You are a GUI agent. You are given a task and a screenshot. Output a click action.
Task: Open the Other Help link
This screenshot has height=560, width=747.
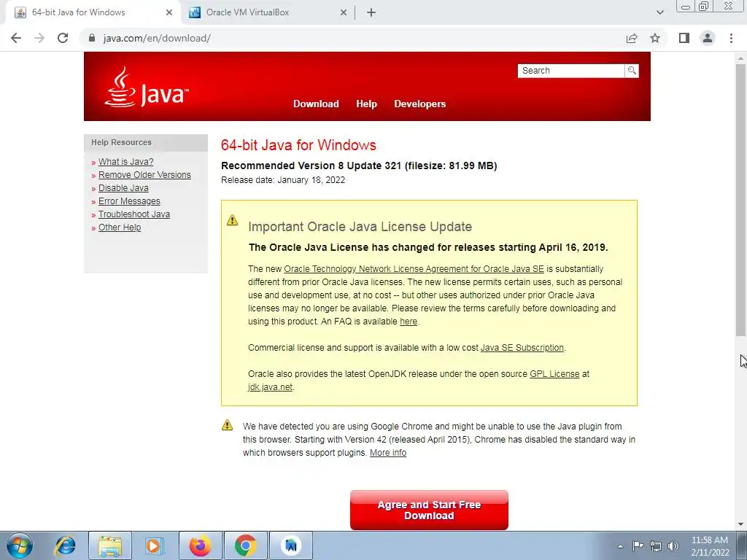[x=120, y=227]
